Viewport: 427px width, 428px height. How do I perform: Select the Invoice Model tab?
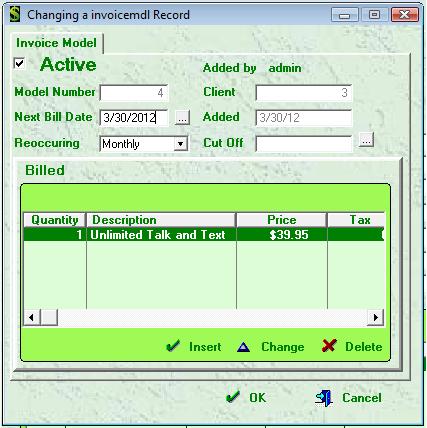click(x=56, y=43)
